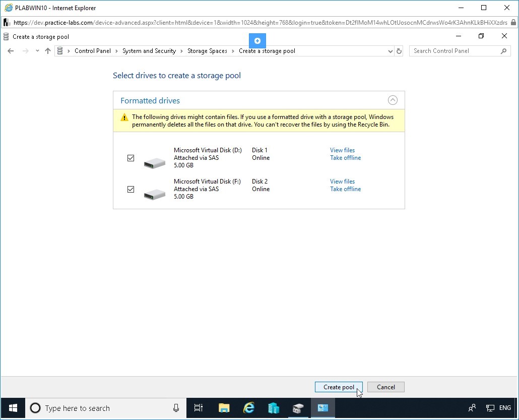519x420 pixels.
Task: Expand chevron after Storage Spaces breadcrumb
Action: pos(233,51)
